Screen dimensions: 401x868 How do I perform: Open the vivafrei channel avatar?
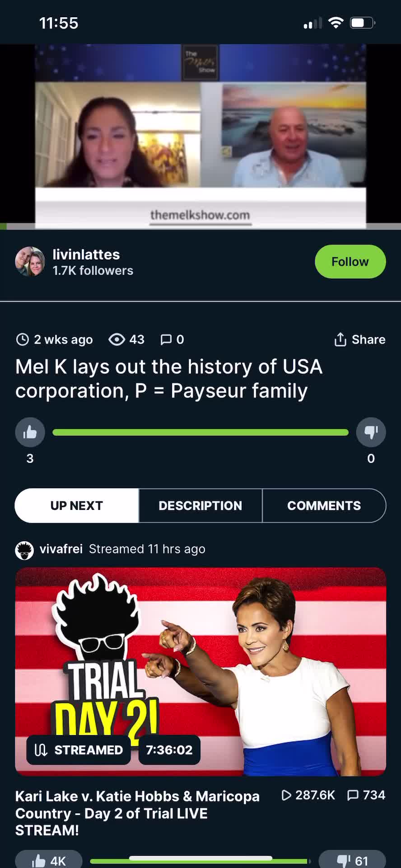click(24, 550)
